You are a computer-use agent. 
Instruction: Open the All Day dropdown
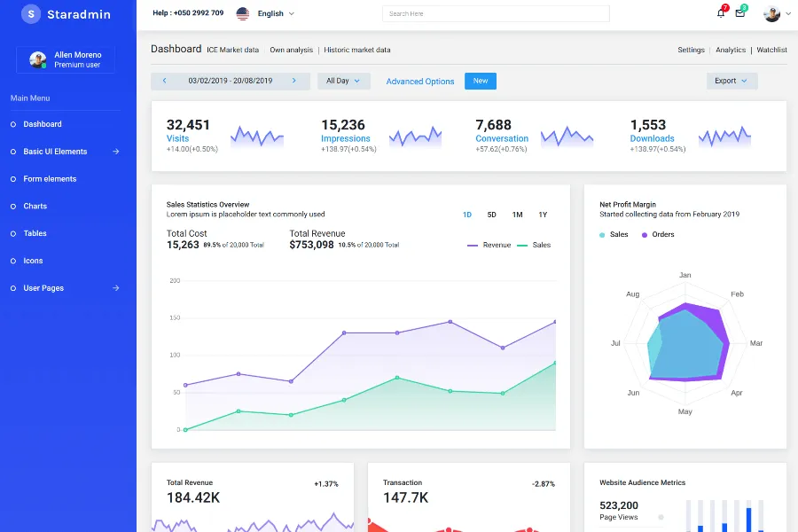(x=344, y=81)
